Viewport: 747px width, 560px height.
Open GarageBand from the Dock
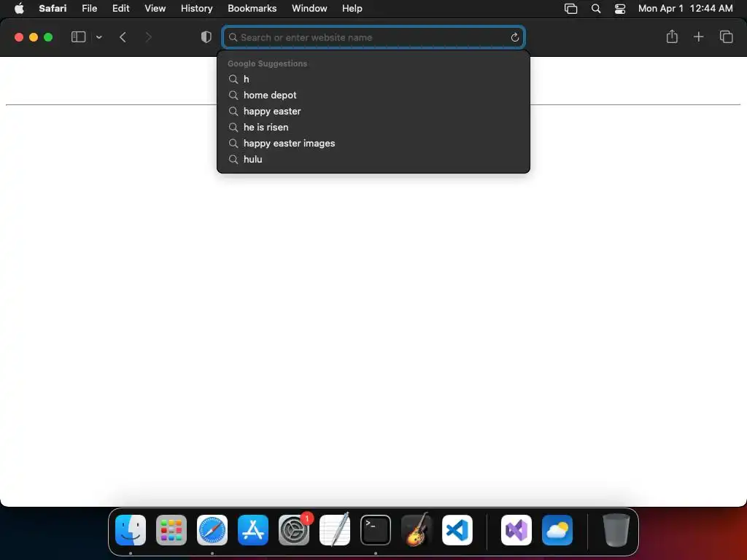417,530
